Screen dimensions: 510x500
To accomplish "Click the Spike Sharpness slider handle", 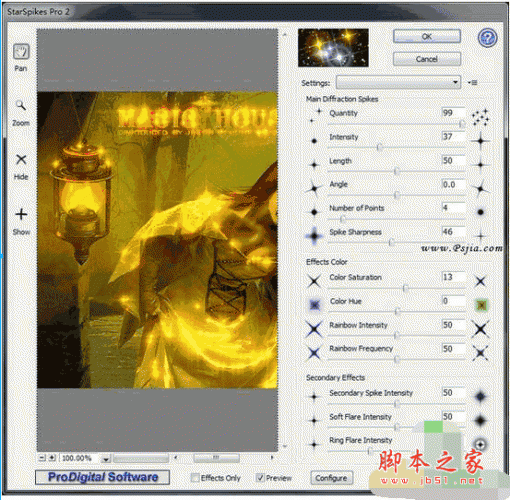I will click(392, 242).
